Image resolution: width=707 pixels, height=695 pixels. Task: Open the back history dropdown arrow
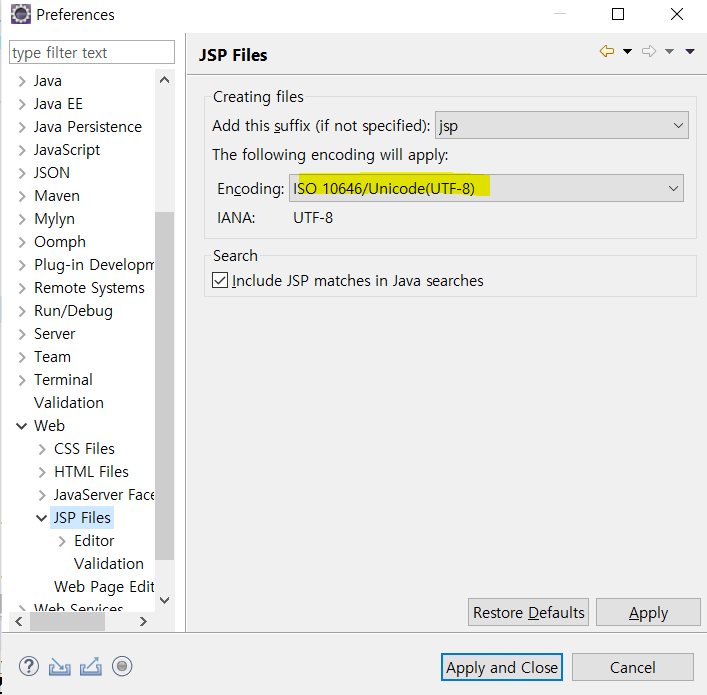point(627,51)
